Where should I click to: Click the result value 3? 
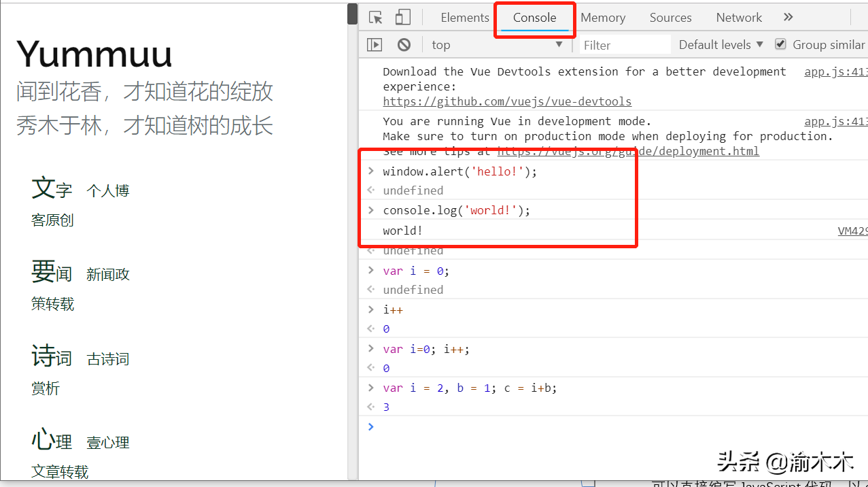pos(386,407)
